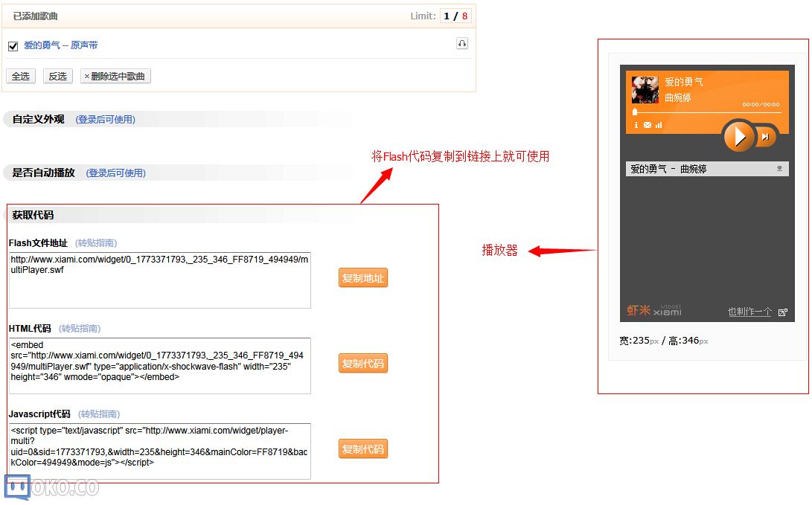Select the 爱的勇气 - 曲婉婷 playlist row in the player
This screenshot has height=505, width=812.
707,169
